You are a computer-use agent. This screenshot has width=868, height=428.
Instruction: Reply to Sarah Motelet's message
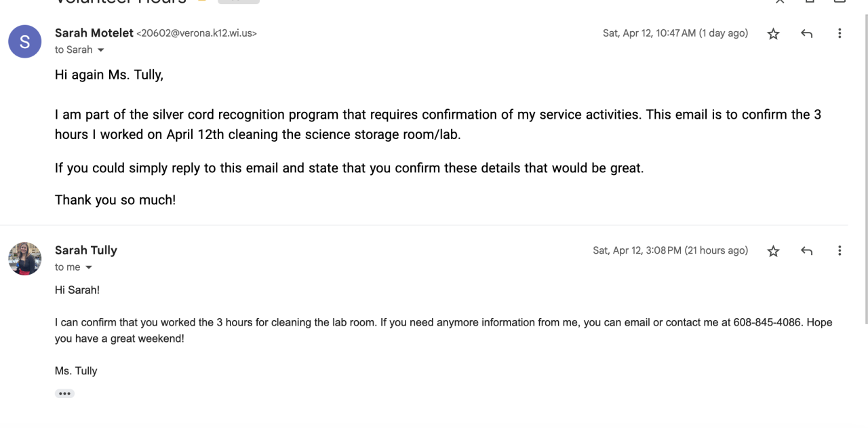click(806, 34)
